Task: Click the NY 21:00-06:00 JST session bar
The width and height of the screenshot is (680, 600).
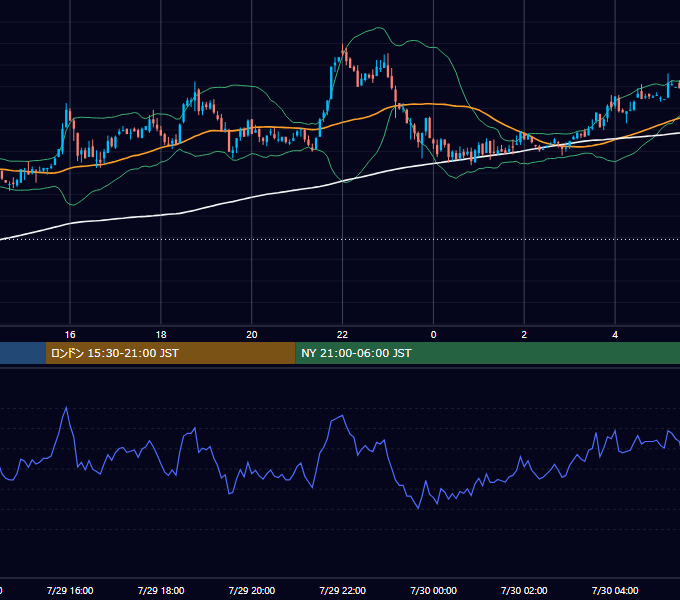Action: tap(487, 353)
